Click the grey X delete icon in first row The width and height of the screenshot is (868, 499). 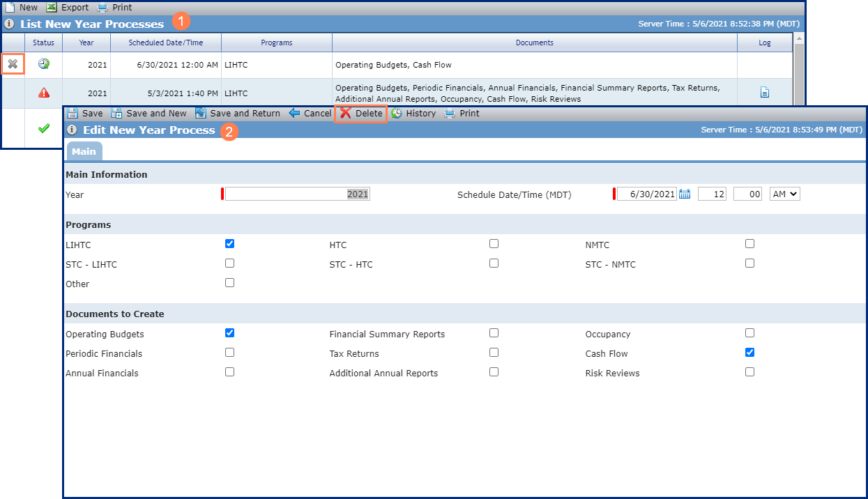[x=13, y=64]
